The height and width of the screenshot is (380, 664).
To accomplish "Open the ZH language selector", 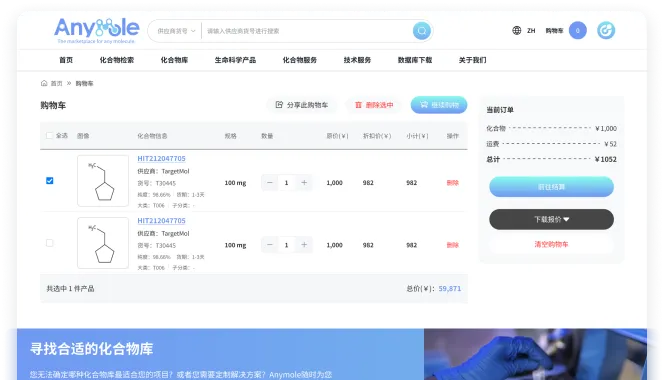I will 531,31.
